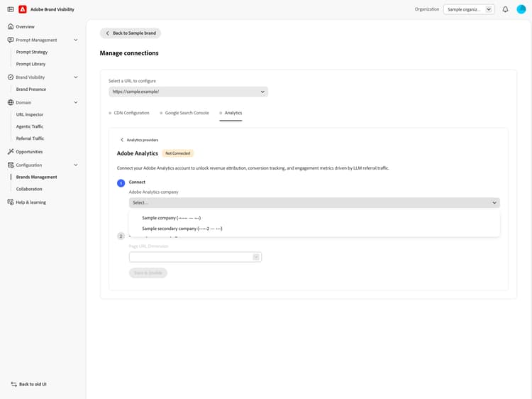Click the Prompt Management chat icon
The height and width of the screenshot is (399, 532).
pyautogui.click(x=11, y=40)
